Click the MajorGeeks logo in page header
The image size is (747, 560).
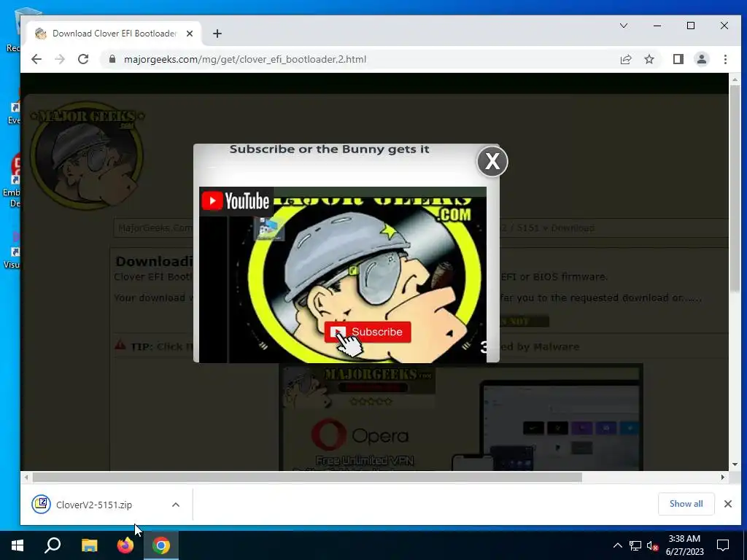pos(88,155)
